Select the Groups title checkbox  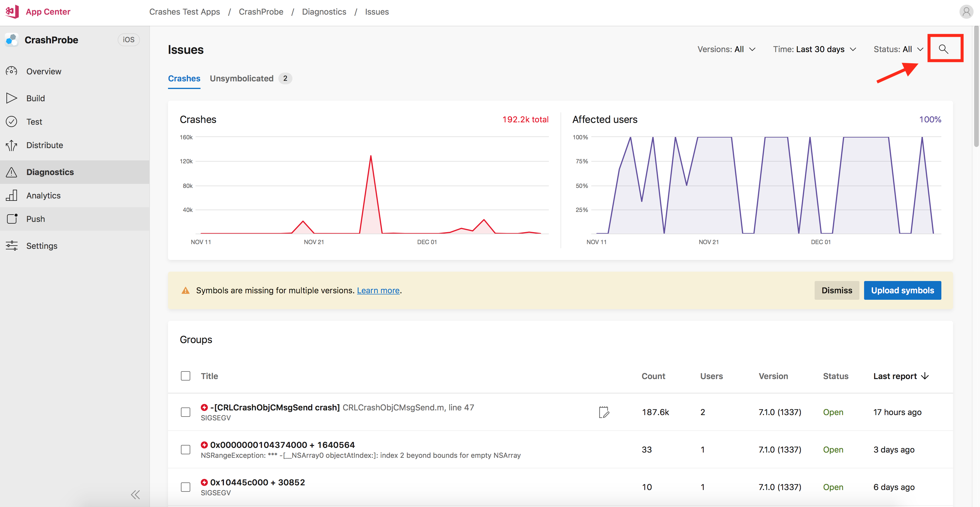click(186, 376)
